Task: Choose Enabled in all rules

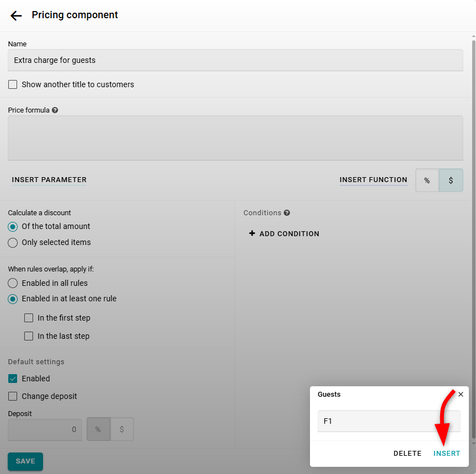Action: pos(13,284)
